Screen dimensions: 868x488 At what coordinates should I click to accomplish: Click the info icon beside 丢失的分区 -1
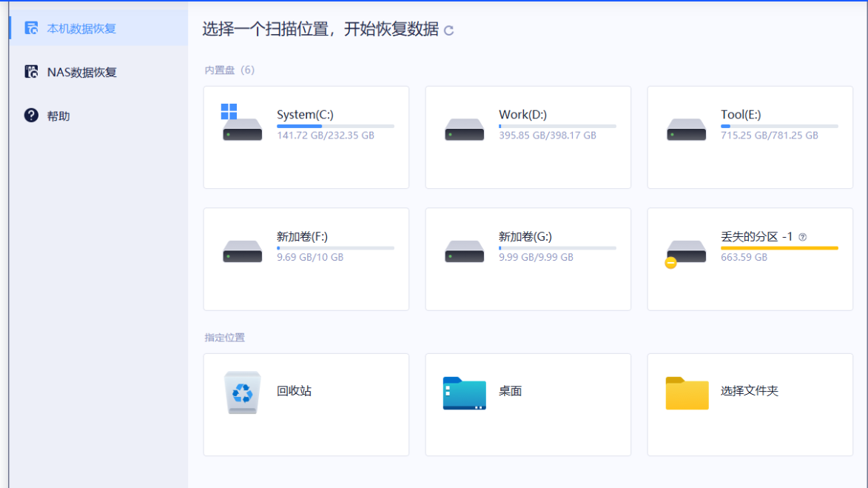pyautogui.click(x=803, y=237)
